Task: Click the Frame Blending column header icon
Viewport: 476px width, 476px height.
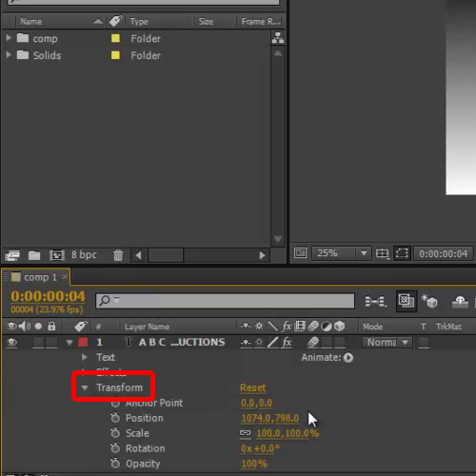Action: tap(300, 327)
